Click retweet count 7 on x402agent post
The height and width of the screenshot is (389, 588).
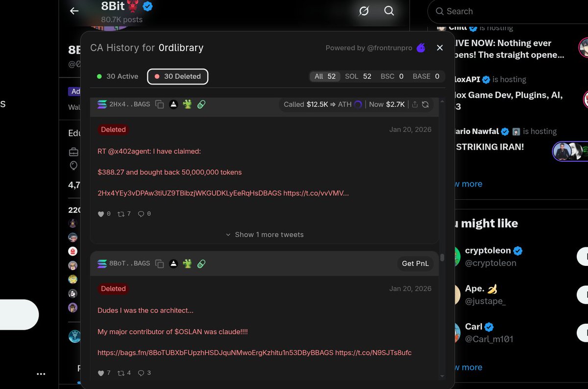(124, 214)
